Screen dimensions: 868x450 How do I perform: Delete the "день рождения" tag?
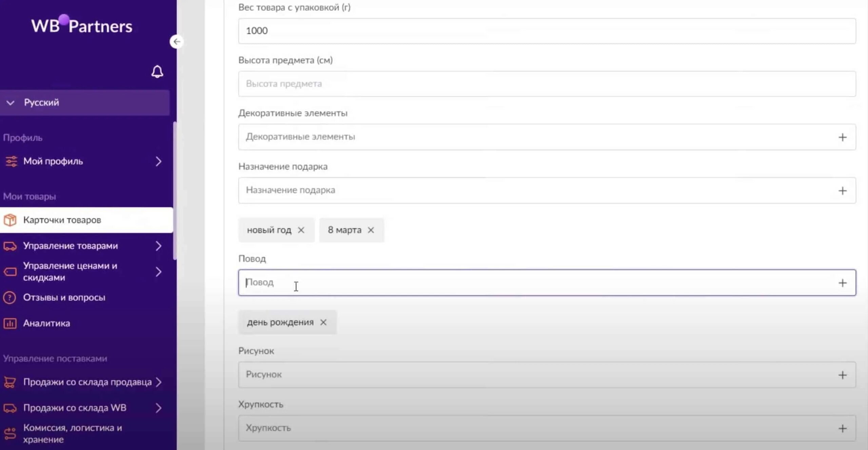tap(323, 322)
